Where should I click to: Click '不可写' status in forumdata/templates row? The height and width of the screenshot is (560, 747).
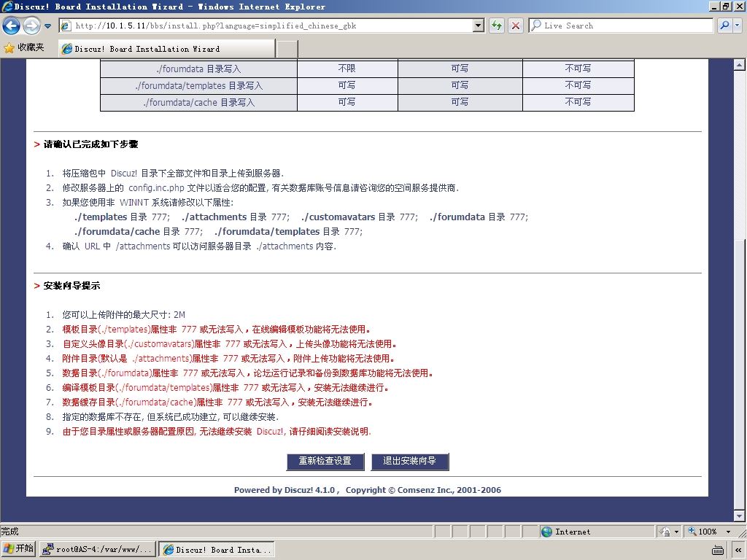578,85
